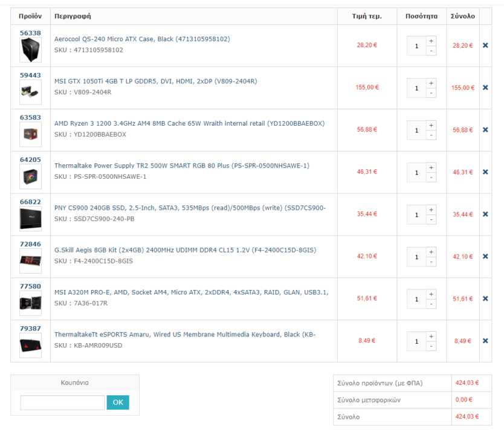Click the PNY SSD thumbnail

coord(31,219)
